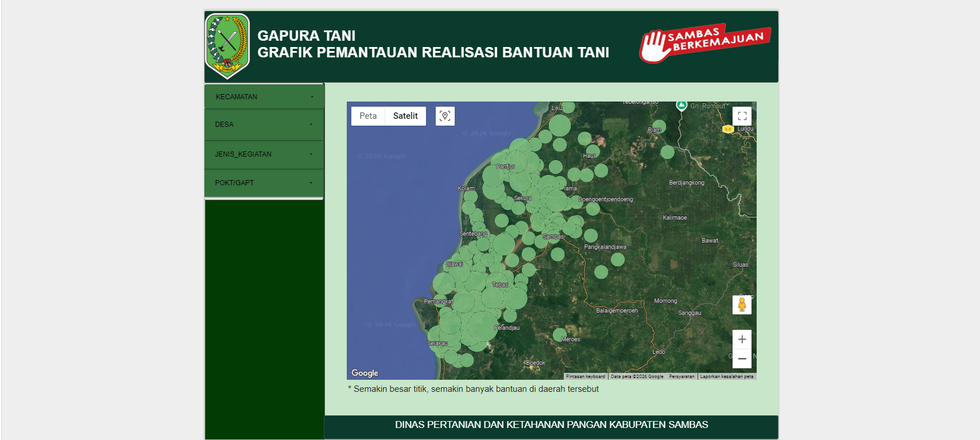Click the Kalimaoe label on the map
980x440 pixels.
(x=675, y=217)
